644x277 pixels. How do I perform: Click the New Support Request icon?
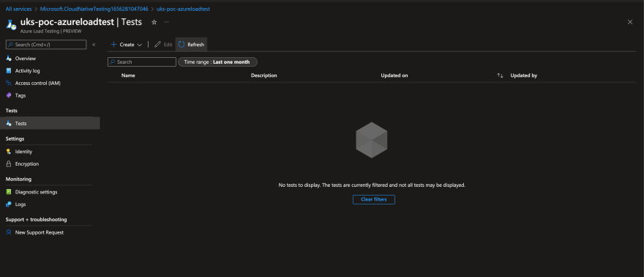pyautogui.click(x=9, y=232)
